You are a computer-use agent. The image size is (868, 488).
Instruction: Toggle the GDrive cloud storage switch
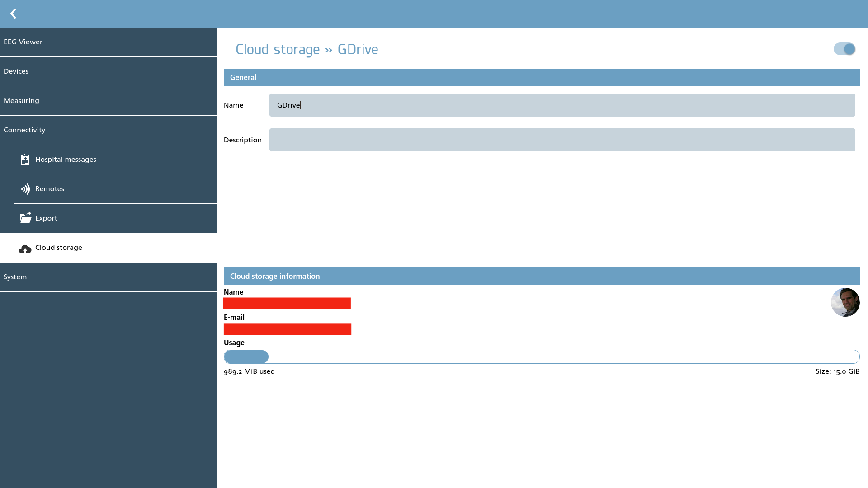click(x=844, y=49)
